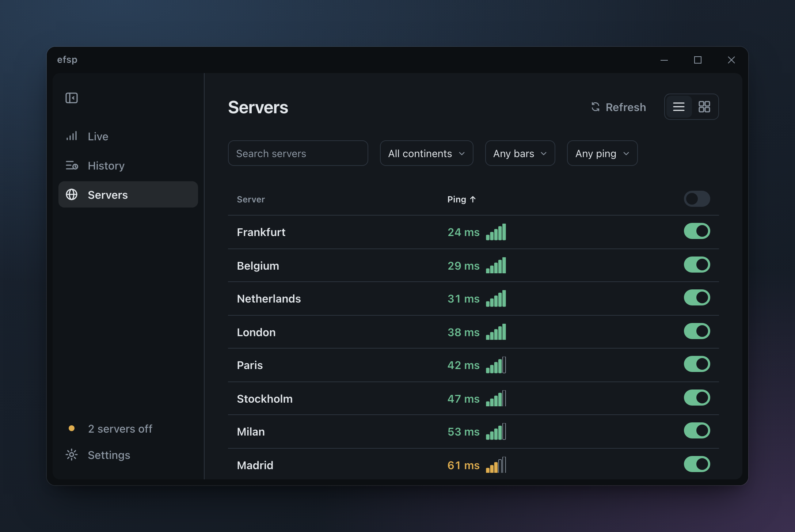Click London's signal bars icon
The image size is (795, 532).
tap(496, 332)
